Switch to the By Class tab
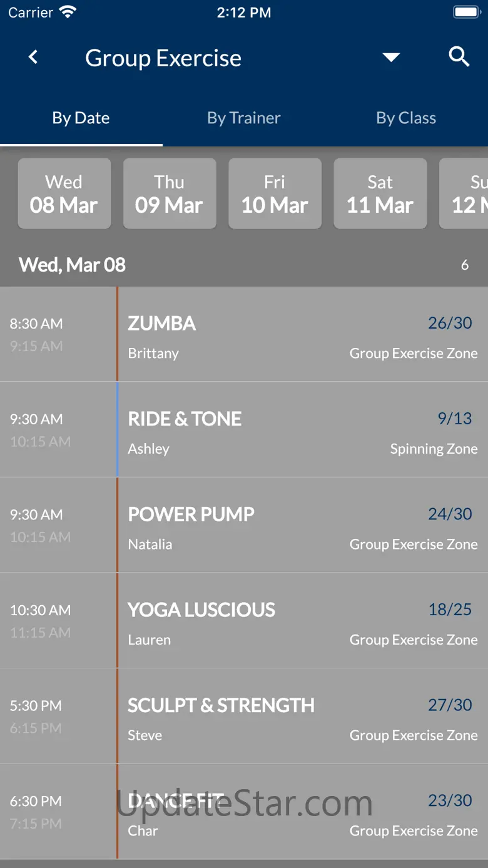The height and width of the screenshot is (868, 488). point(406,118)
